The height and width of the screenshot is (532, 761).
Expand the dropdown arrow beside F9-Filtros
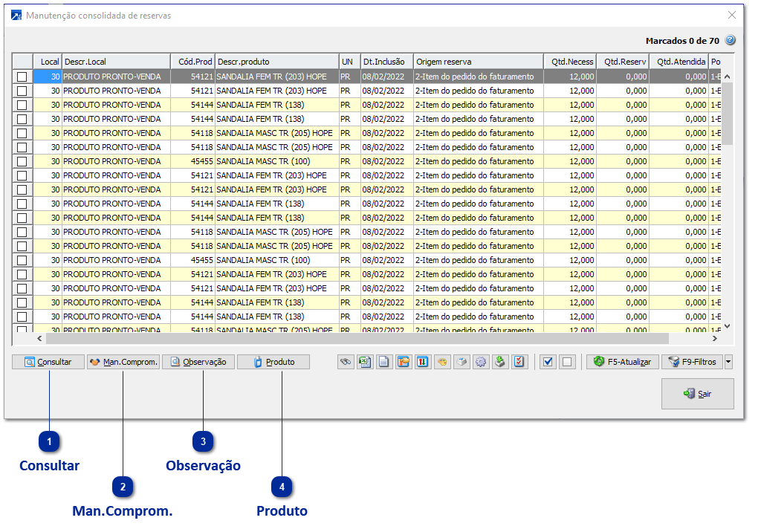pyautogui.click(x=728, y=362)
